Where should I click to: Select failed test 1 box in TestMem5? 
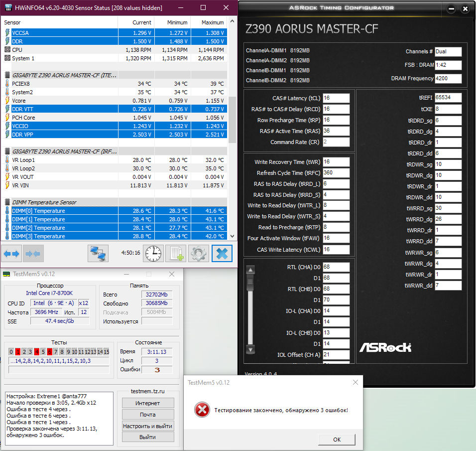click(x=17, y=352)
